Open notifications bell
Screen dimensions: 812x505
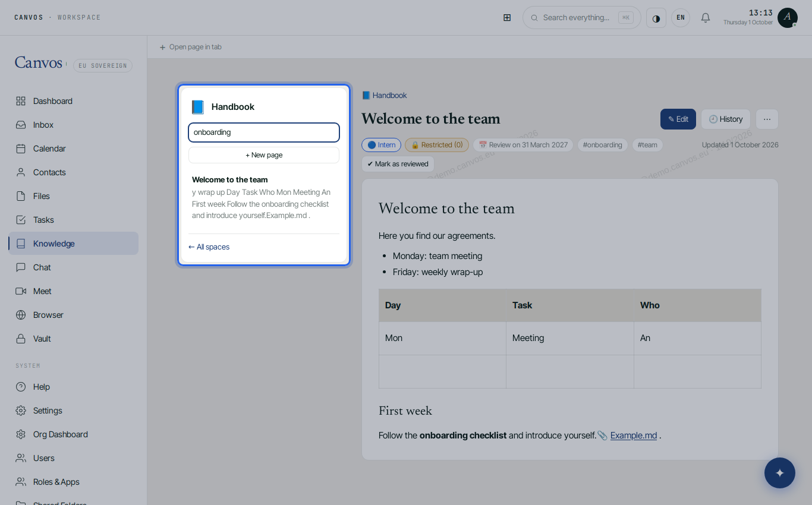[706, 18]
